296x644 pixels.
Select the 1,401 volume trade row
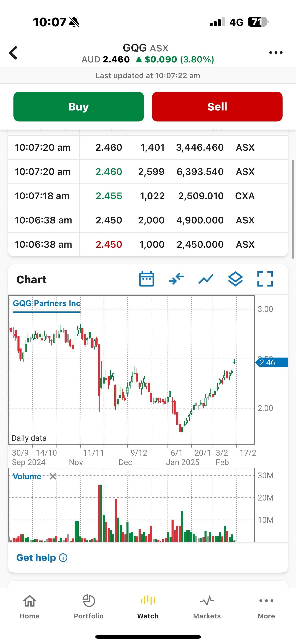148,148
